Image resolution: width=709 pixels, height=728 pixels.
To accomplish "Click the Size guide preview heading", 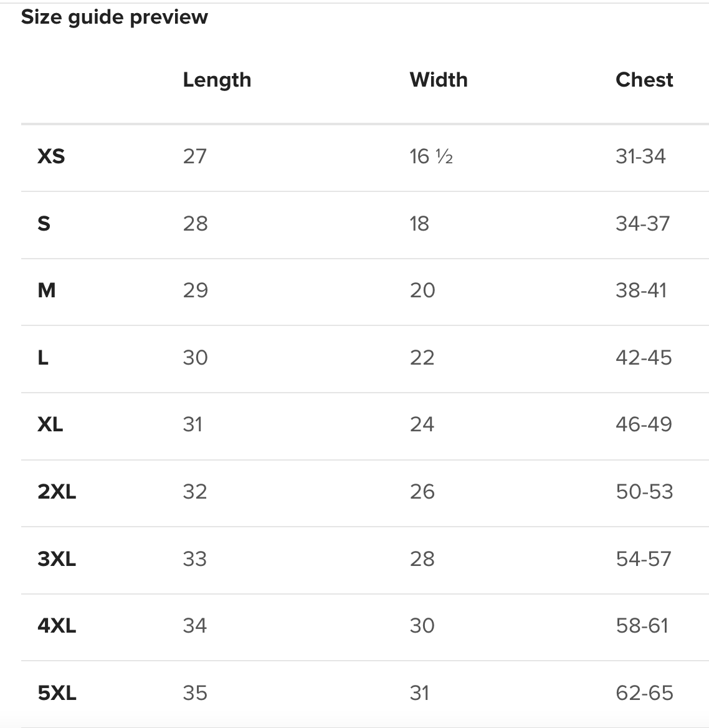I will coord(115,17).
